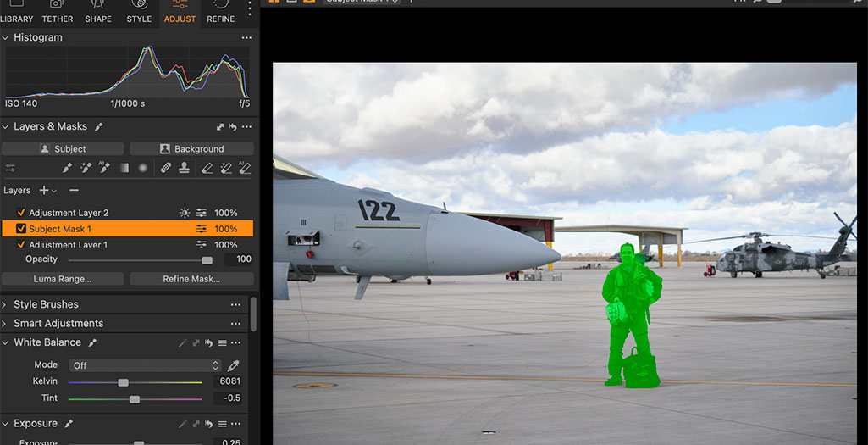Select the Clone stamp tool

tap(183, 168)
